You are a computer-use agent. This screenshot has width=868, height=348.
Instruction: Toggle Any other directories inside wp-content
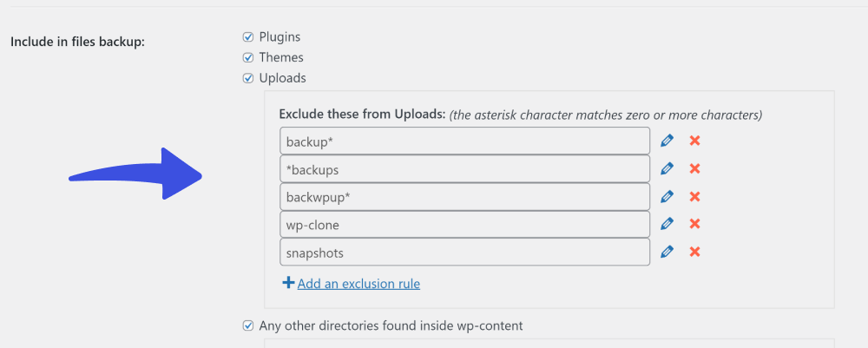pos(248,325)
